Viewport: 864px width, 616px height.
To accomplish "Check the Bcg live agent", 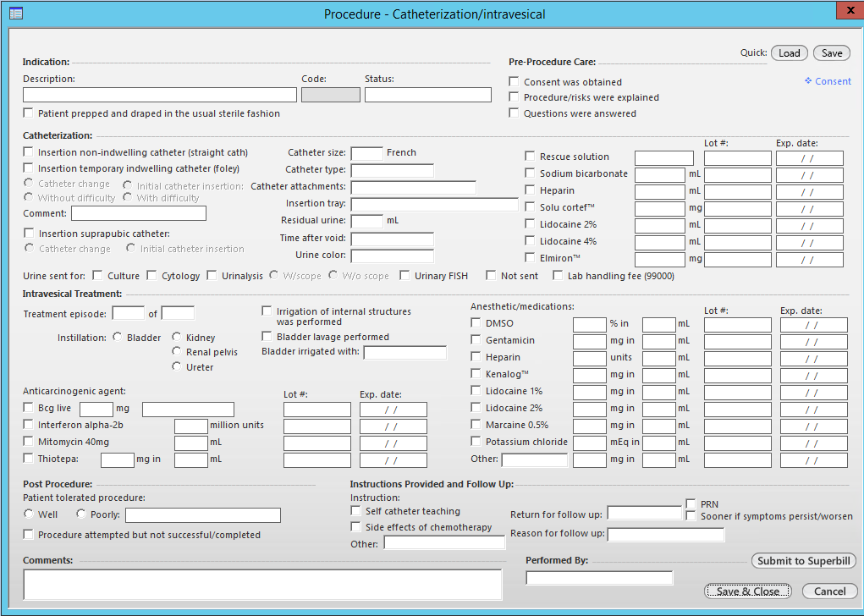I will (28, 408).
